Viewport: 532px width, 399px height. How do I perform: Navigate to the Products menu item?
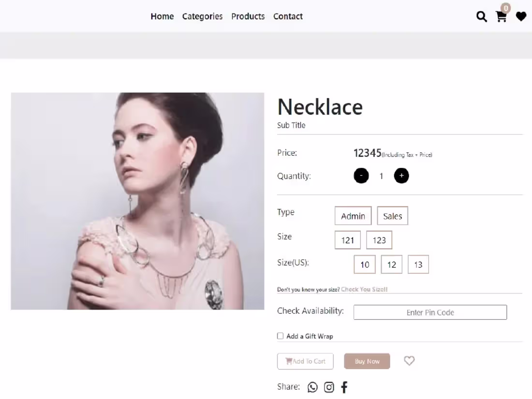point(248,16)
